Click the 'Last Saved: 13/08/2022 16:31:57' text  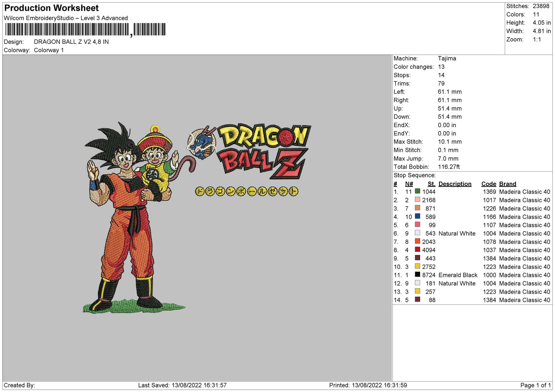182,385
